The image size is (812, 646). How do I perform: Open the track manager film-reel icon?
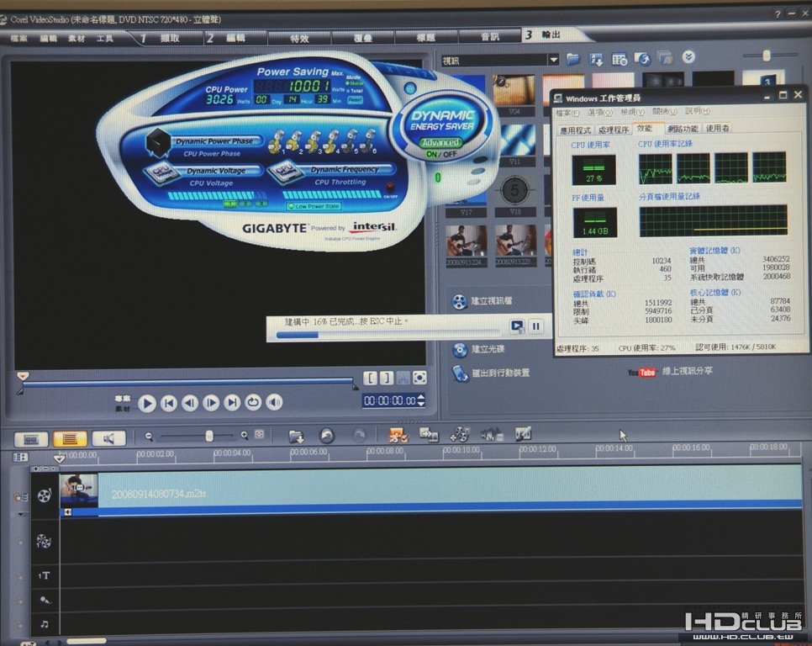point(460,434)
